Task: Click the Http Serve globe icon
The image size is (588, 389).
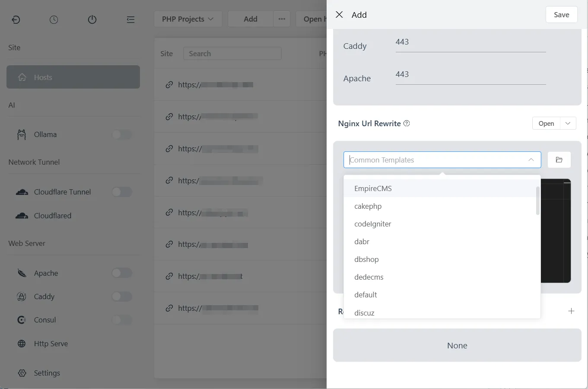Action: [x=22, y=344]
